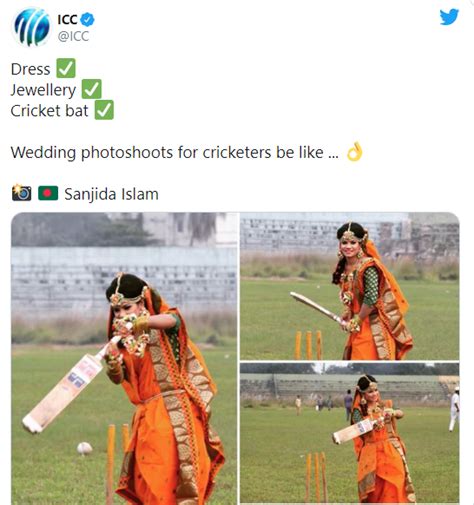Screen dimensions: 474x505
Task: Open Twitter via the blue bird icon
Action: point(449,17)
